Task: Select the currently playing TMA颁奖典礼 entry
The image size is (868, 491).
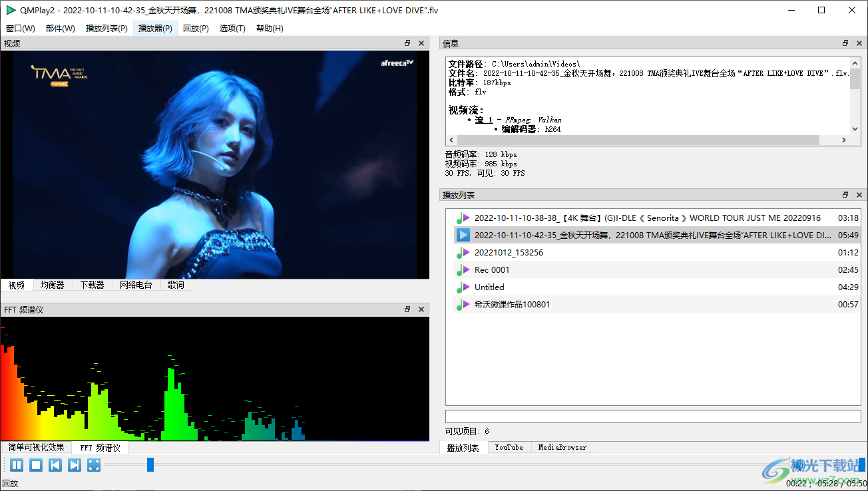Action: [656, 235]
